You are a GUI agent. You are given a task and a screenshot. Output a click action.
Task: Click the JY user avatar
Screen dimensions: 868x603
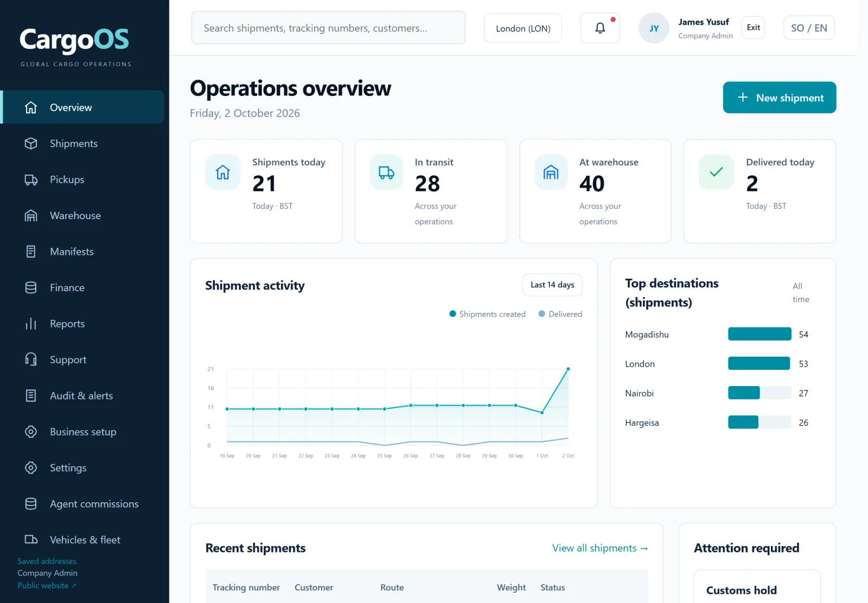pos(654,28)
